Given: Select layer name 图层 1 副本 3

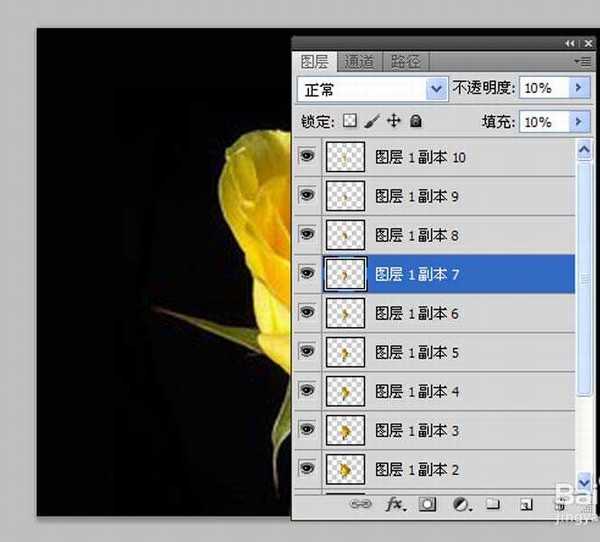Looking at the screenshot, I should 417,431.
